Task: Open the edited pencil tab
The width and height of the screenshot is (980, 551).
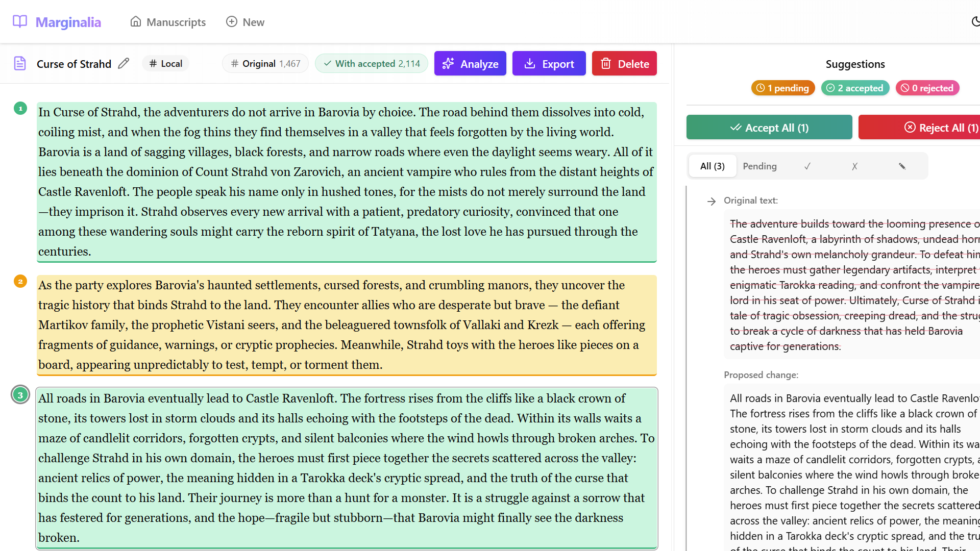Action: click(902, 166)
